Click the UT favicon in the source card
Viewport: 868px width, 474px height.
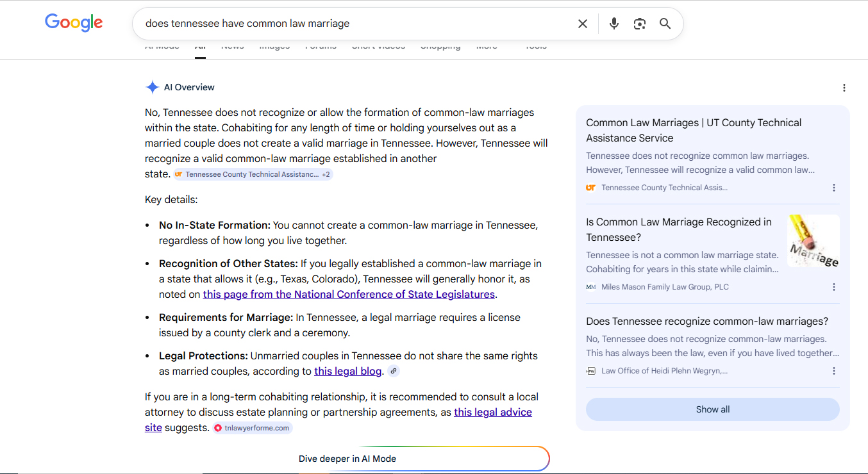(590, 188)
